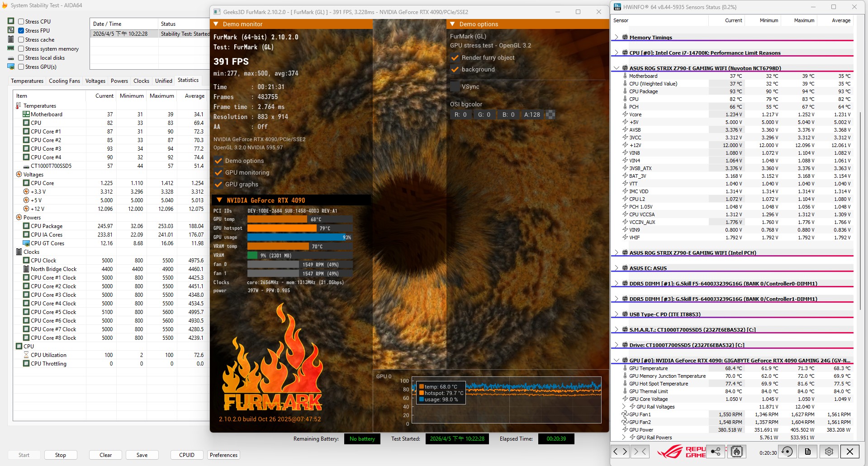Click the HWiNFO share/network sensors icon
Screen dimensions: 868x466
click(716, 451)
